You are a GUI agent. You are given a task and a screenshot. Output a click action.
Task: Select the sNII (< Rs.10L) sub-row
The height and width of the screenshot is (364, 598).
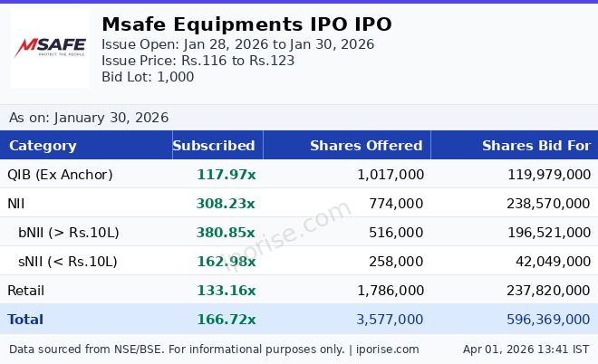(x=68, y=262)
